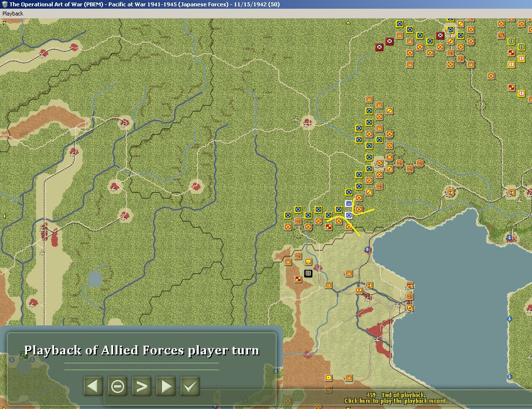Click "Click here to play the playback record."

pos(396,401)
